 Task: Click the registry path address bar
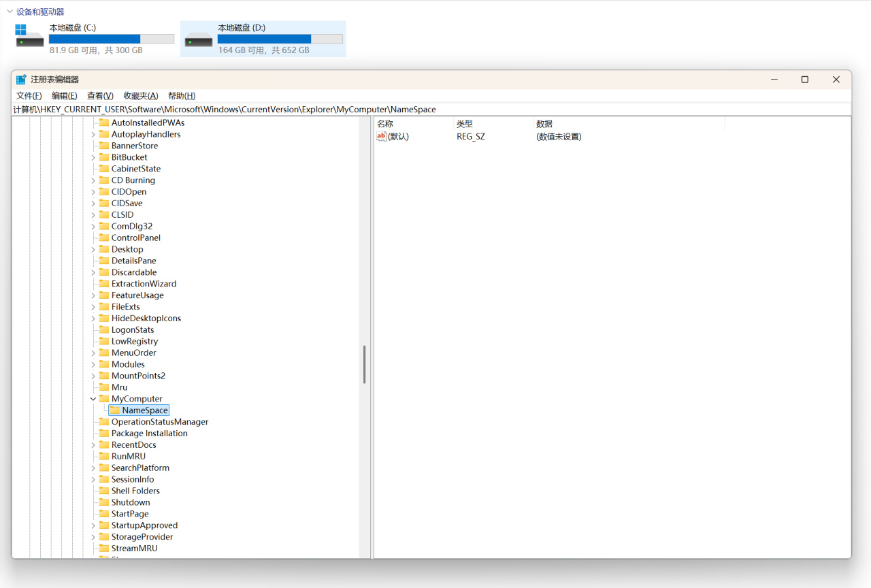431,109
